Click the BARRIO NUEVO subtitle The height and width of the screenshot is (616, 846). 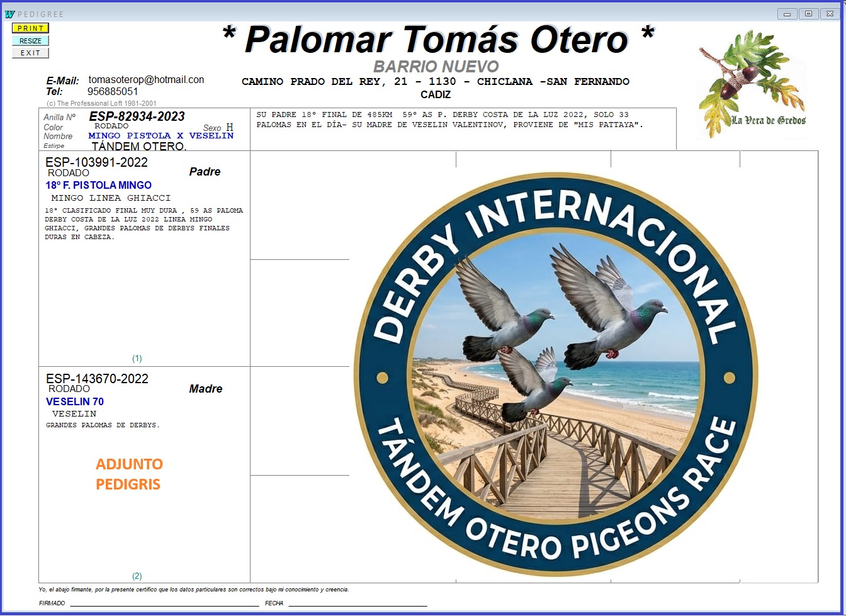click(436, 66)
